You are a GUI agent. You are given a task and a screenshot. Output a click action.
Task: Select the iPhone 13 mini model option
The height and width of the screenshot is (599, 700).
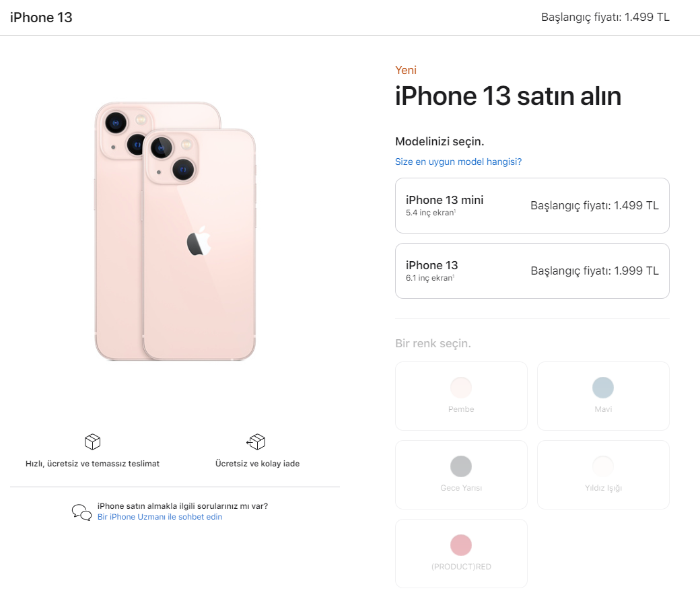coord(532,206)
